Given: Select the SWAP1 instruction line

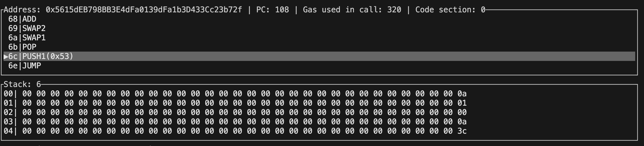Looking at the screenshot, I should pyautogui.click(x=34, y=38).
